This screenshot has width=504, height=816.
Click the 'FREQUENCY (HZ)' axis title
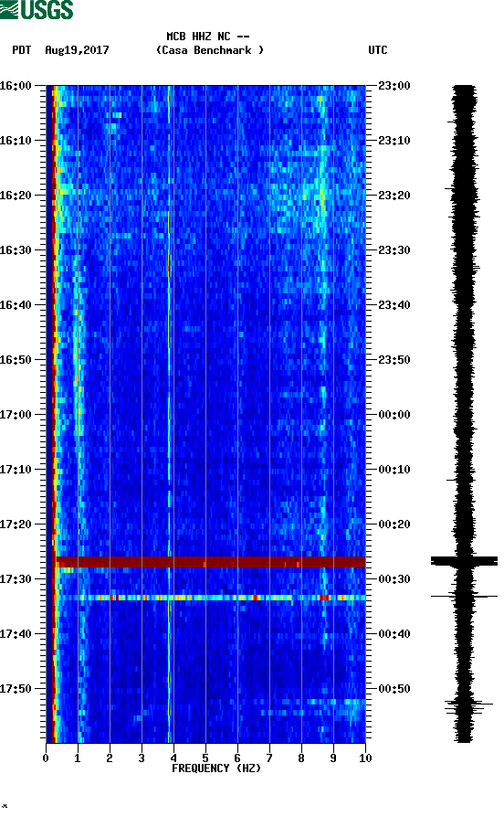pyautogui.click(x=216, y=768)
